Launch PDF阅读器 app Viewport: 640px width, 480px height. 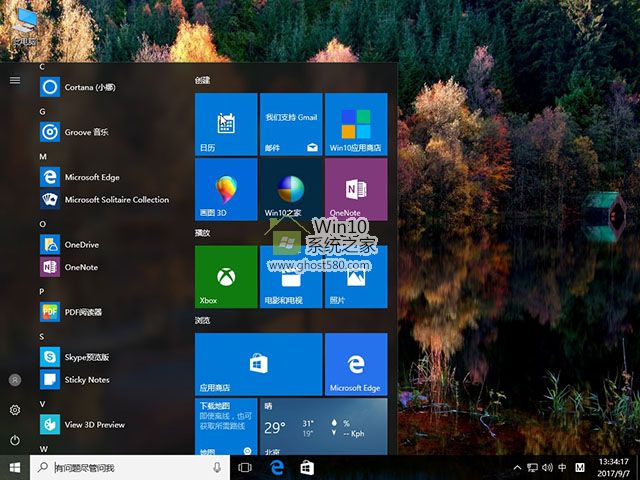click(110, 312)
